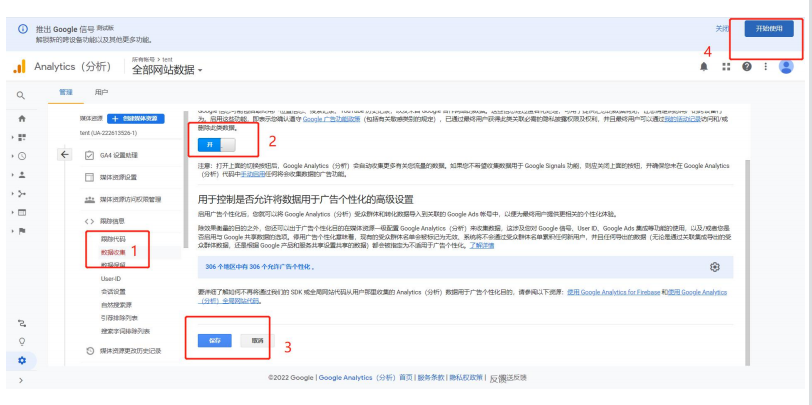Open the notifications bell icon
This screenshot has height=405, width=812.
coord(704,66)
